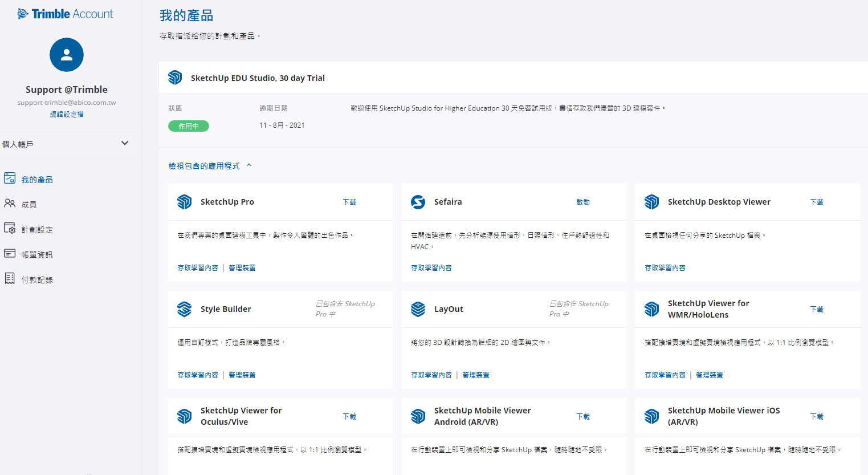The image size is (868, 475).
Task: Click the expiry date 11 - 8月 - 2021
Action: [x=282, y=125]
